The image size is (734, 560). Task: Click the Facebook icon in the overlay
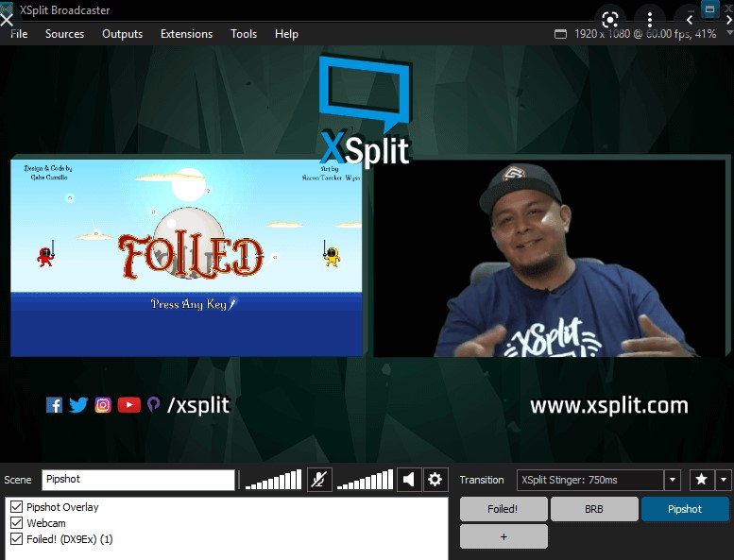[x=54, y=405]
